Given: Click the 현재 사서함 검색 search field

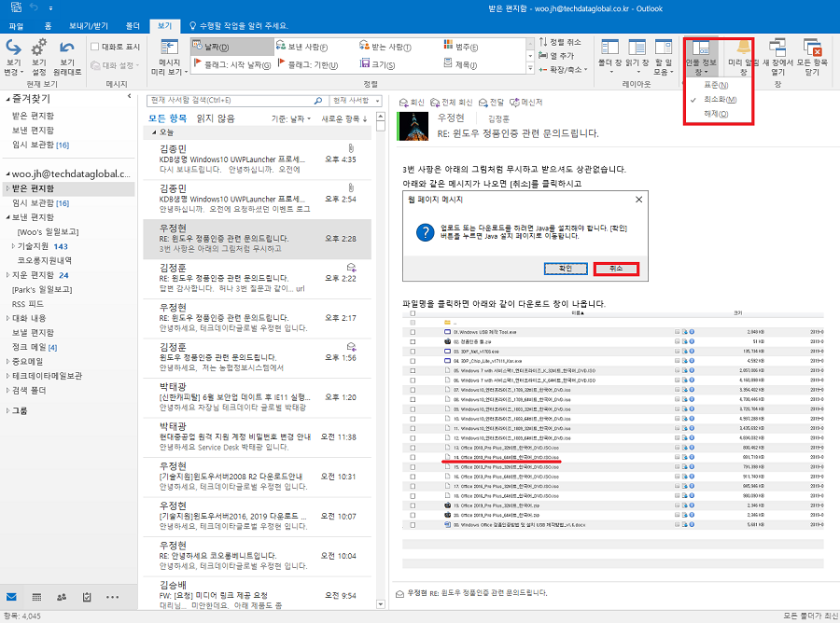Looking at the screenshot, I should (231, 100).
